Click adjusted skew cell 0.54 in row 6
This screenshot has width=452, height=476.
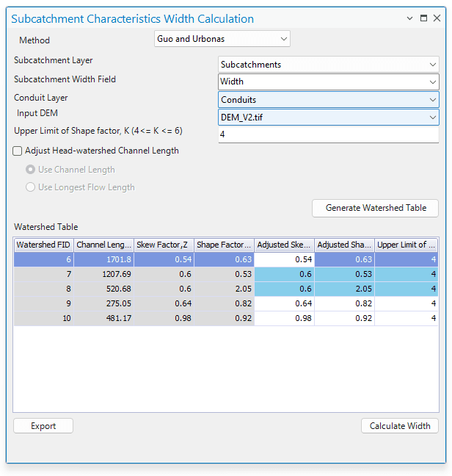(284, 259)
